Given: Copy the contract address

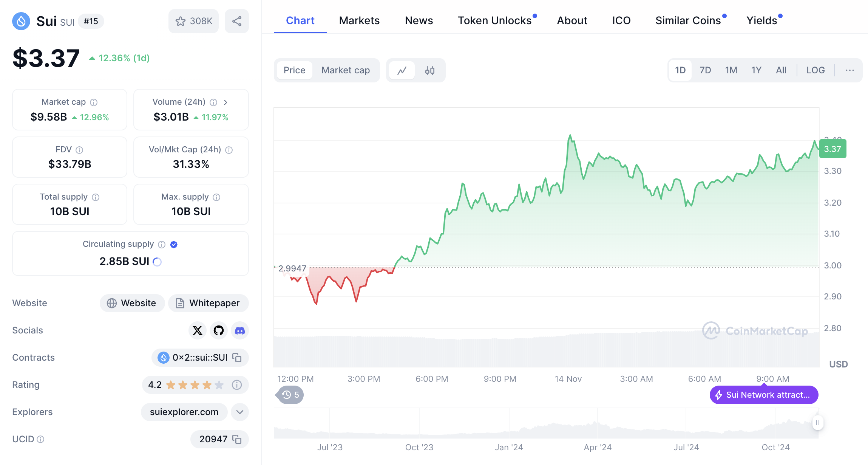Looking at the screenshot, I should 237,358.
